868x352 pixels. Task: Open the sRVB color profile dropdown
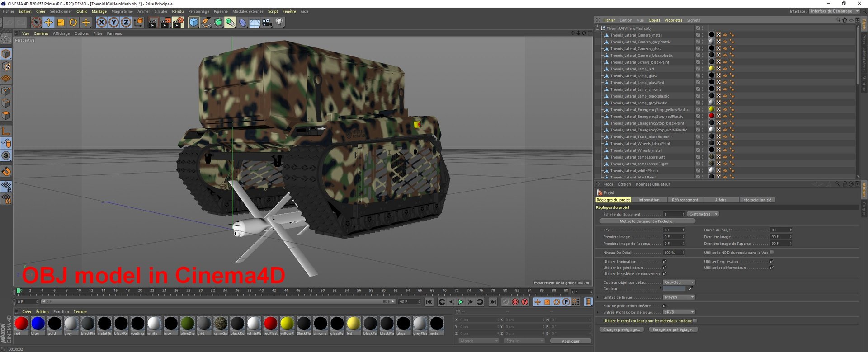click(679, 312)
